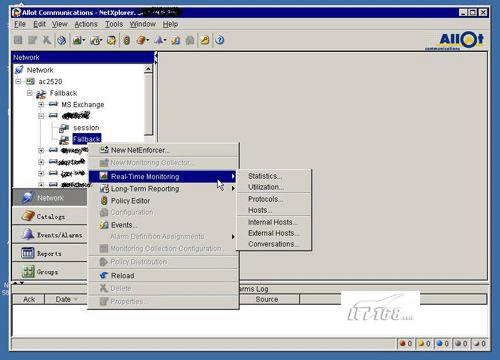Click the Date column sort arrow

76,299
